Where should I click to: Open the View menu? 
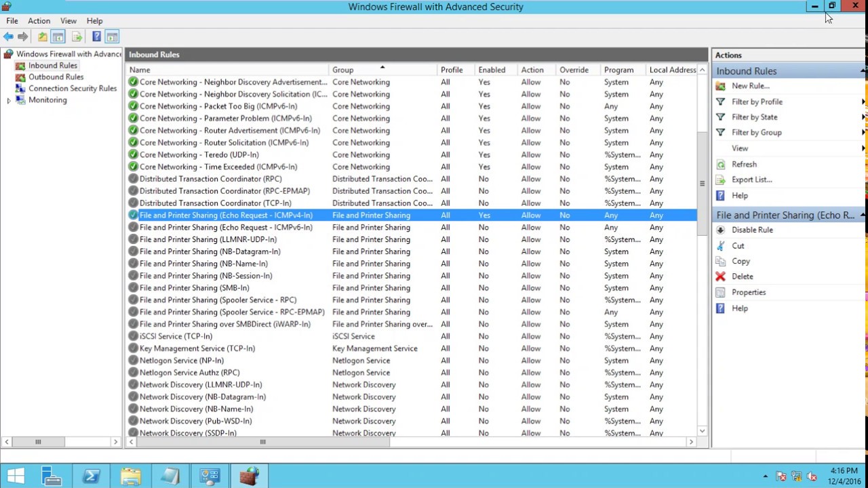68,21
